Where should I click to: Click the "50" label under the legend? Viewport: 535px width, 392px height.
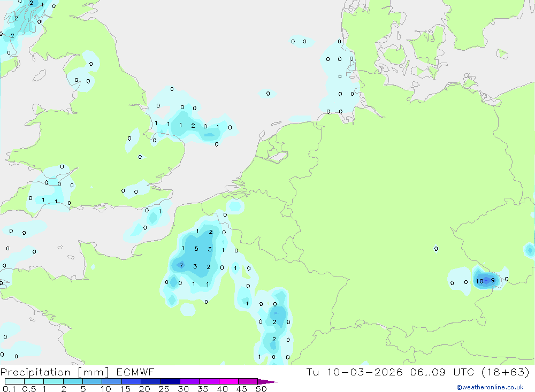tap(261, 389)
